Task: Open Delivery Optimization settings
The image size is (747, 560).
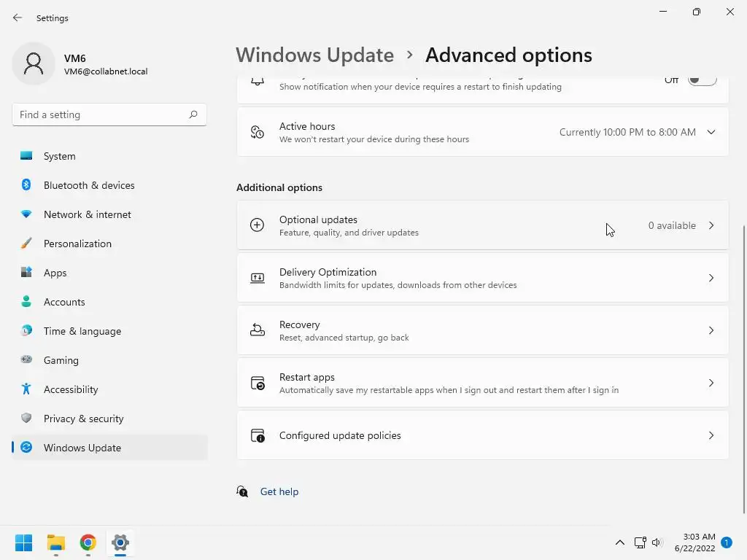Action: (483, 278)
